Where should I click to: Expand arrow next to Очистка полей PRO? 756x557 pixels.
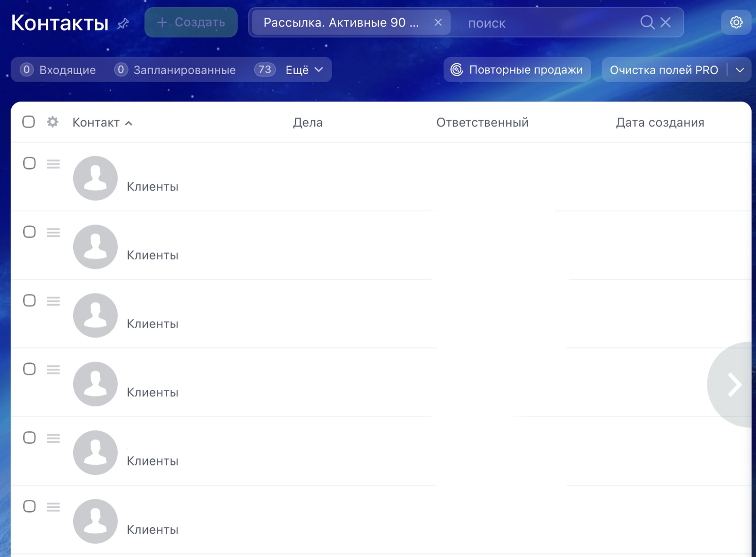click(740, 70)
